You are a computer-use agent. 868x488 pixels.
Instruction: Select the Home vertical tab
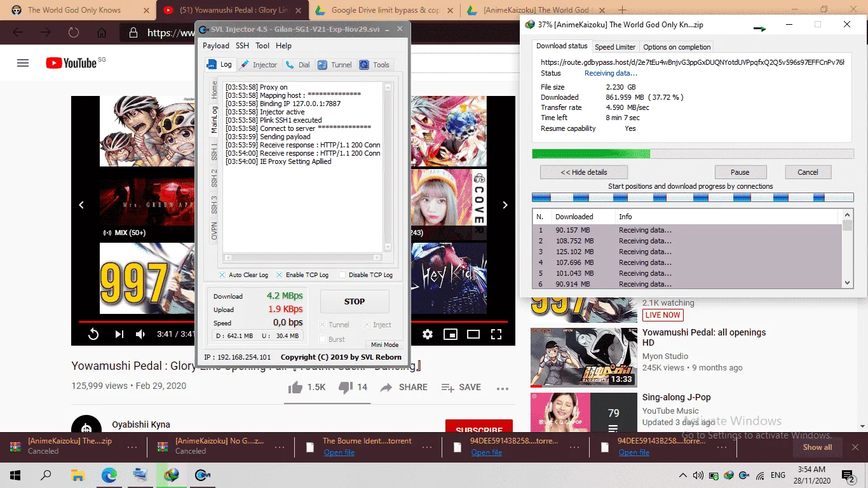tap(214, 89)
